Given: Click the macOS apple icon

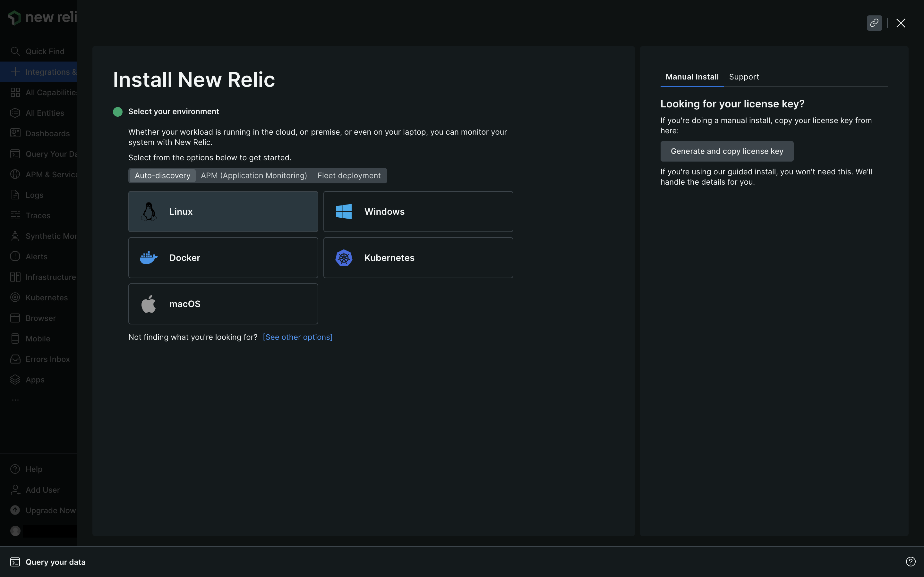Looking at the screenshot, I should [x=149, y=304].
